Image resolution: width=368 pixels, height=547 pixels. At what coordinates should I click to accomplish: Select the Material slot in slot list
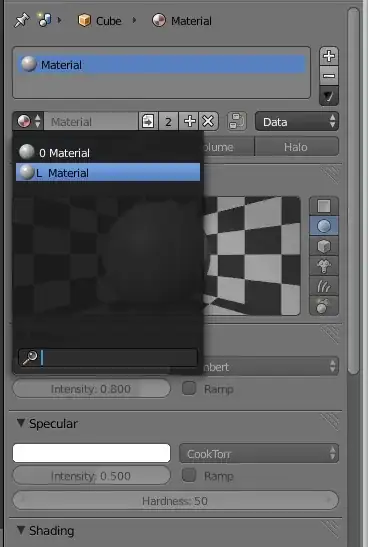tap(162, 65)
